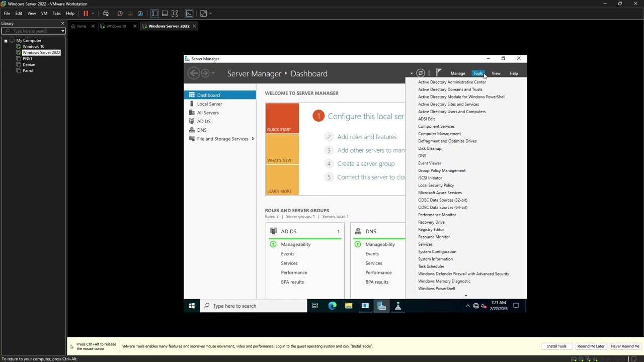Open the VMware Tabs menu

click(57, 14)
